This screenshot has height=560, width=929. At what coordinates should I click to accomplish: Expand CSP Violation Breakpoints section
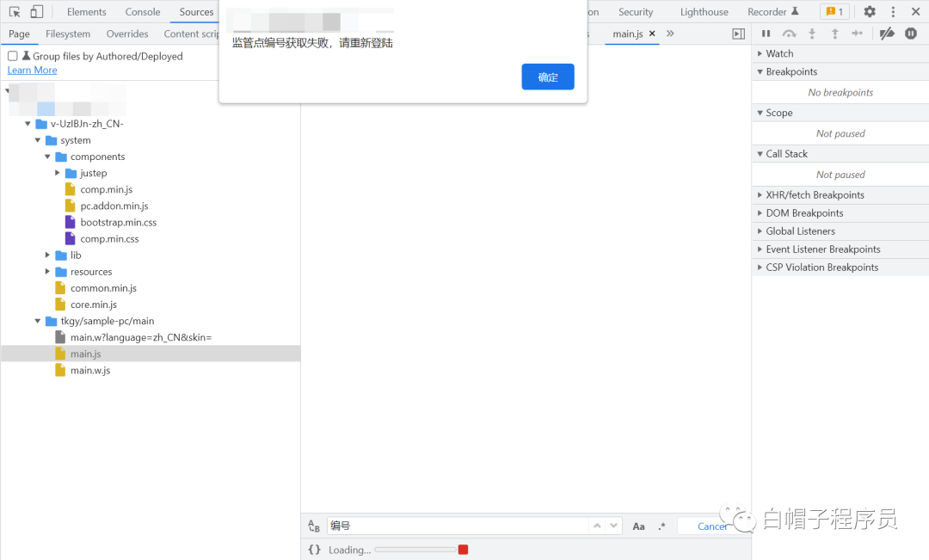(840, 268)
